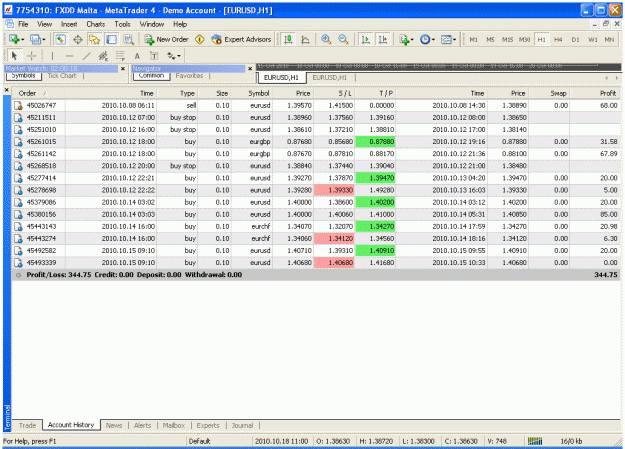The width and height of the screenshot is (625, 449).
Task: Select order row 45443274
Action: [x=315, y=238]
